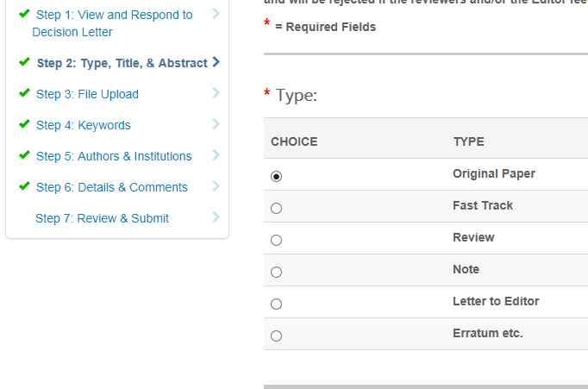The width and height of the screenshot is (588, 389).
Task: Click green checkmark beside Step 5
Action: pyautogui.click(x=24, y=155)
